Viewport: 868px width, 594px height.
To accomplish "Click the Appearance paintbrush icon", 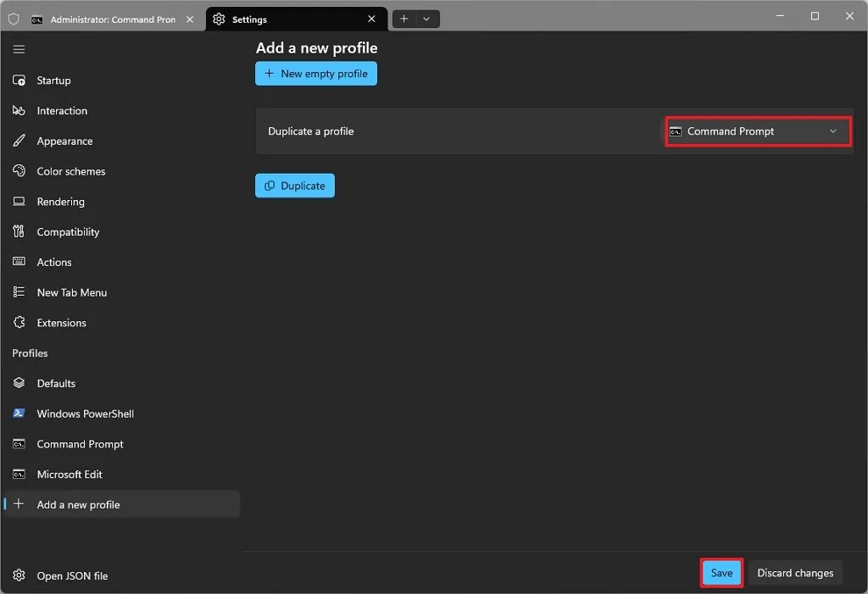I will point(19,141).
